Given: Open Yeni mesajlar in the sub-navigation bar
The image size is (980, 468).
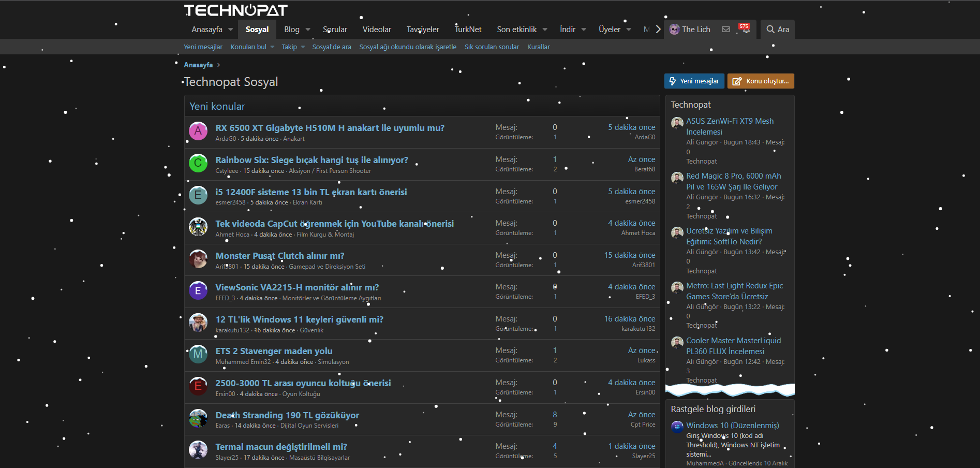Looking at the screenshot, I should [203, 47].
